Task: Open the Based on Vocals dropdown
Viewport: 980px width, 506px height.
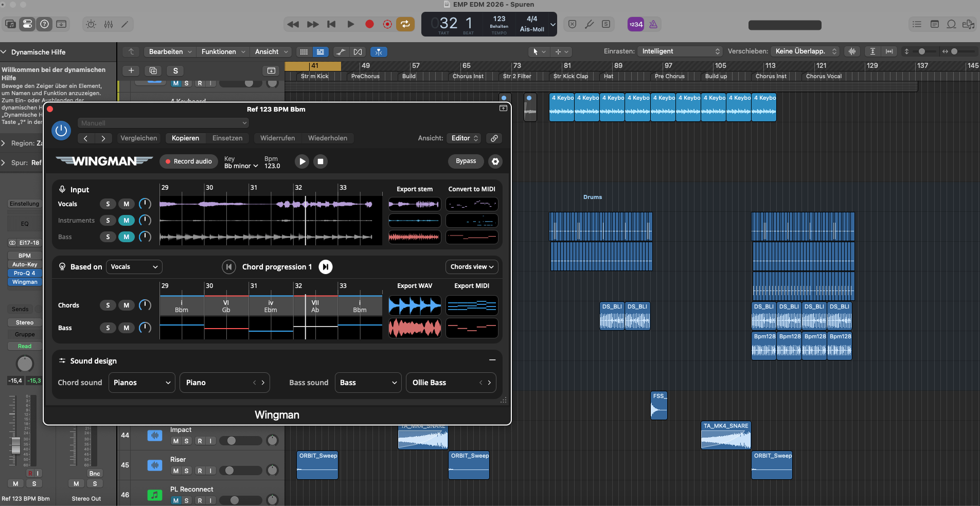Action: point(134,267)
